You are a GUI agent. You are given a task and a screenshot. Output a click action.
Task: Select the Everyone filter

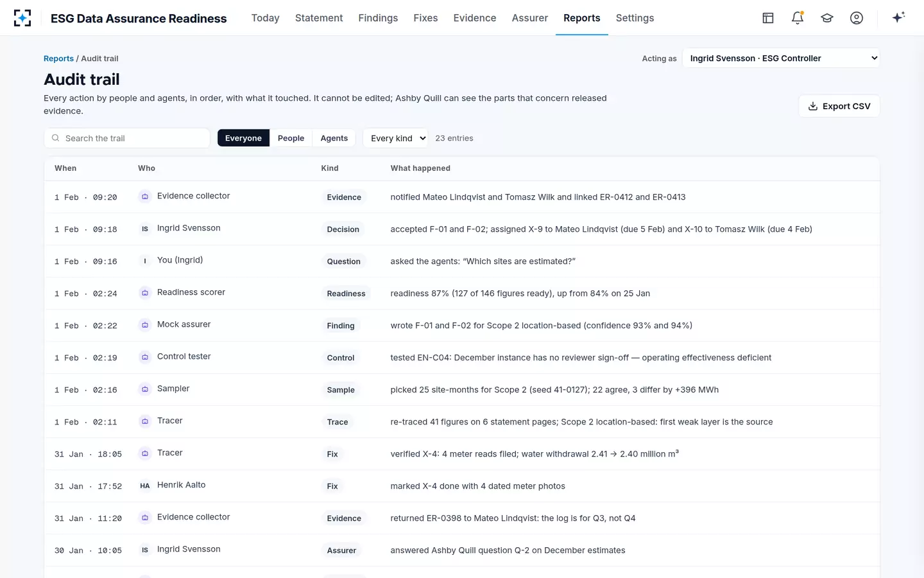[x=243, y=138]
